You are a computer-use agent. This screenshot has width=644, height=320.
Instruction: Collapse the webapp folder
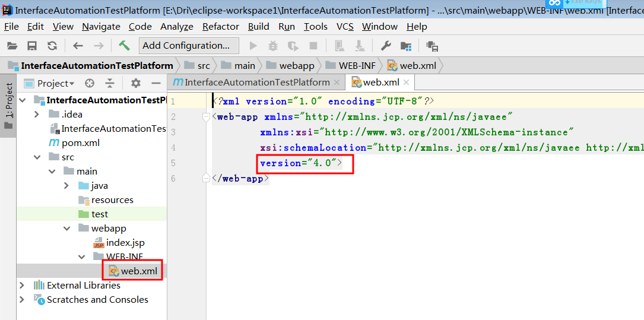point(66,228)
